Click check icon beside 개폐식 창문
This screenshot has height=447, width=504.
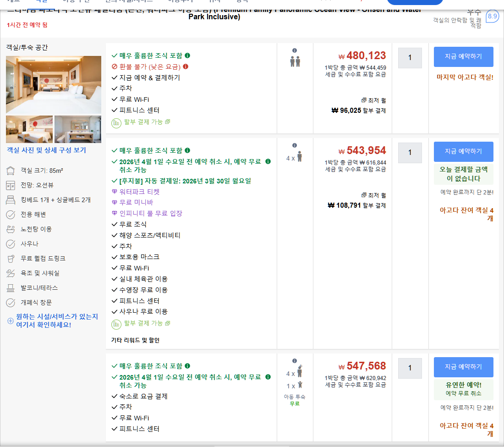[11, 303]
